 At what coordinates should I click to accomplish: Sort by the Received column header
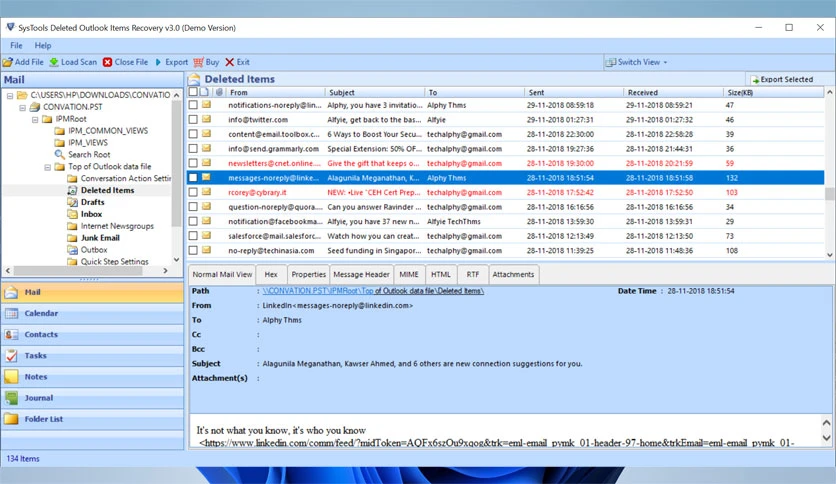[x=673, y=92]
